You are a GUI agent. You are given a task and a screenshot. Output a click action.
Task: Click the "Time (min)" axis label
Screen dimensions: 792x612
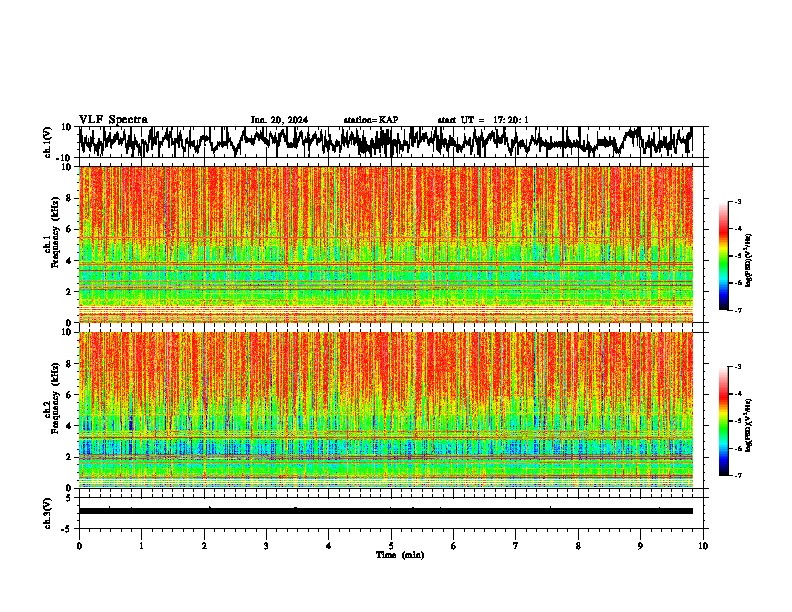(x=400, y=555)
